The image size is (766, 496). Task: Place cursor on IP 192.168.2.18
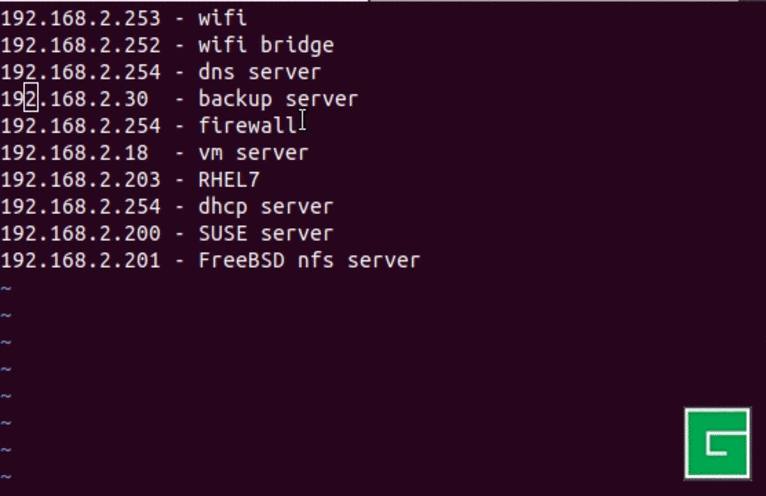[x=74, y=153]
